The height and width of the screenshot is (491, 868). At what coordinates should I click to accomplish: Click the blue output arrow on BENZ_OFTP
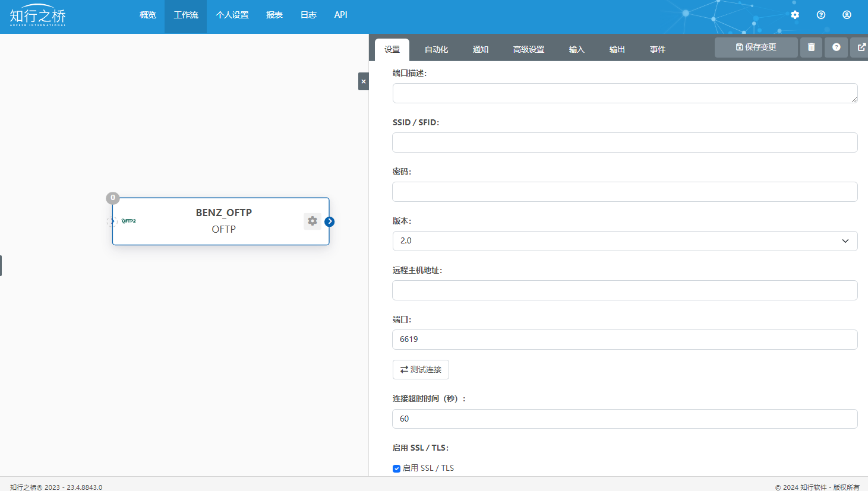pyautogui.click(x=330, y=221)
